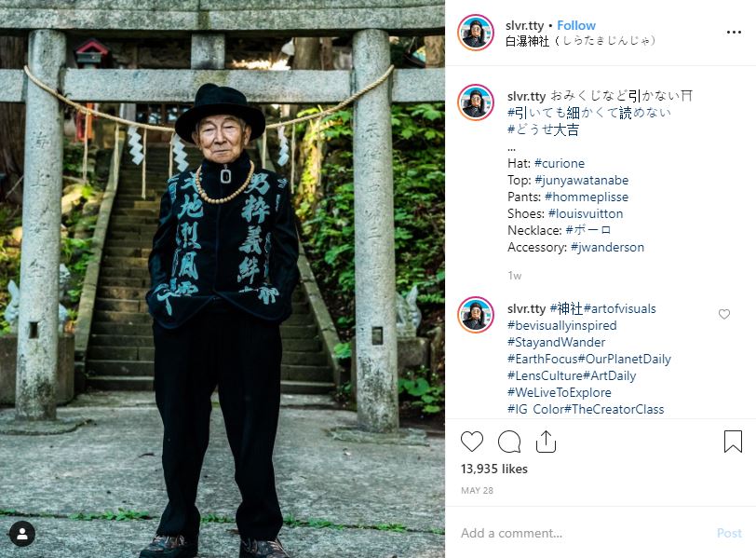756x558 pixels.
Task: Open the #hommeplisse hashtag
Action: coord(587,197)
